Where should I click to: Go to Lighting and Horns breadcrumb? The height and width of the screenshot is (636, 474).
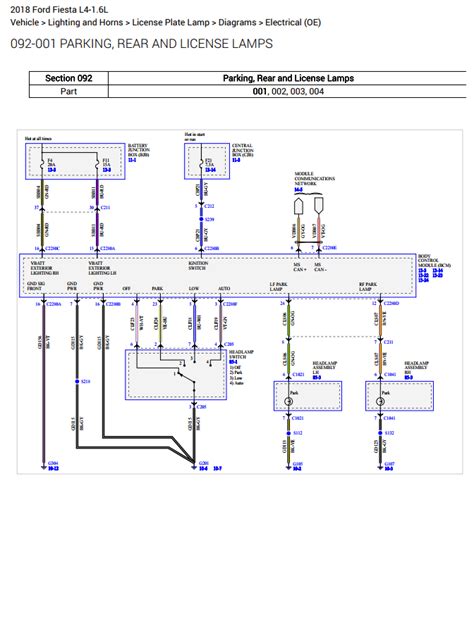coord(85,22)
